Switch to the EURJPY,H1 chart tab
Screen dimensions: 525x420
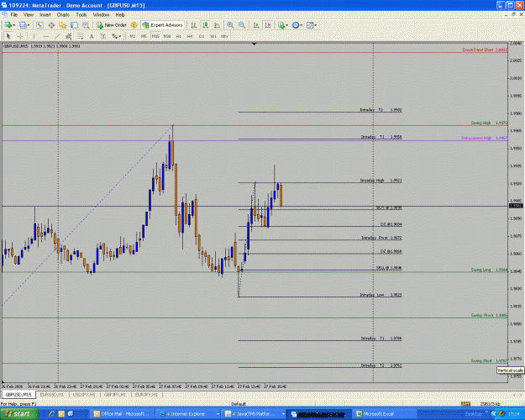[146, 395]
